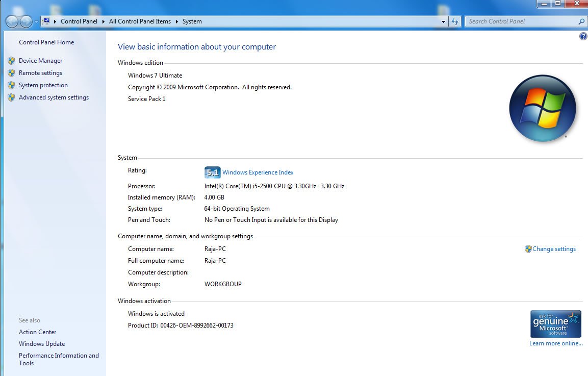Click the 4.00 GB memory value

pos(214,197)
